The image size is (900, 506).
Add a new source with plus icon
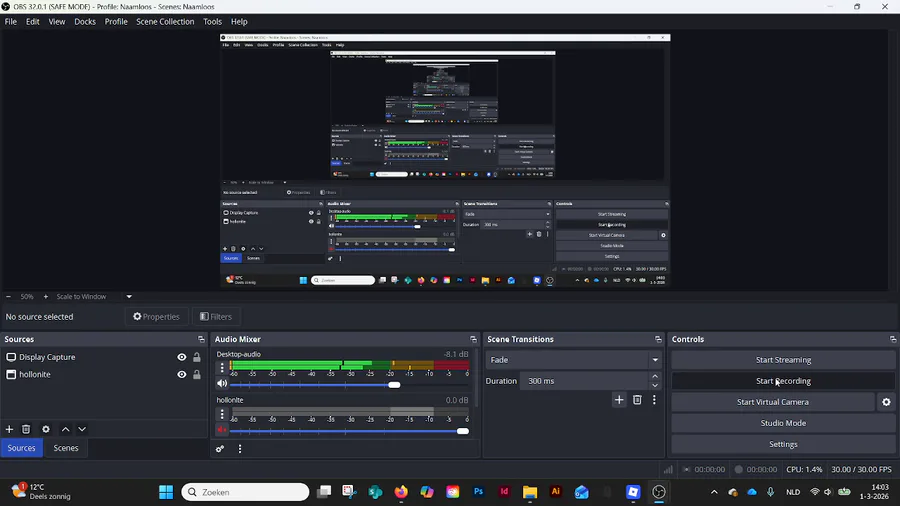pyautogui.click(x=9, y=429)
